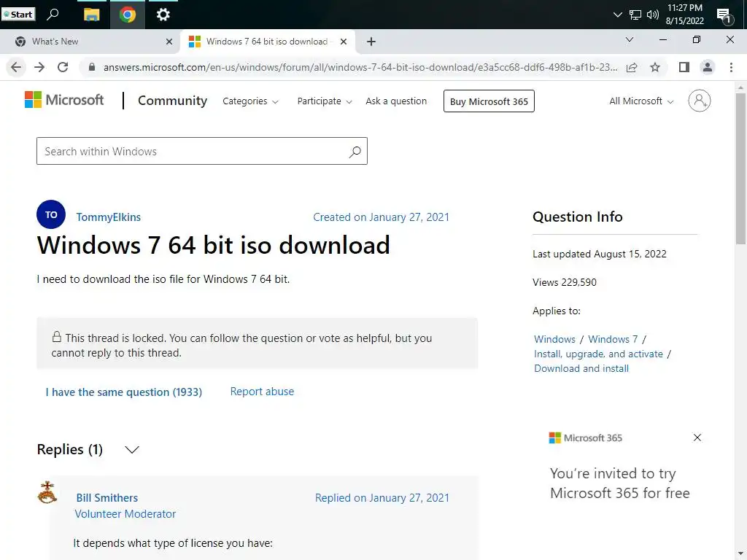The width and height of the screenshot is (747, 560).
Task: Reload the current page
Action: point(63,67)
